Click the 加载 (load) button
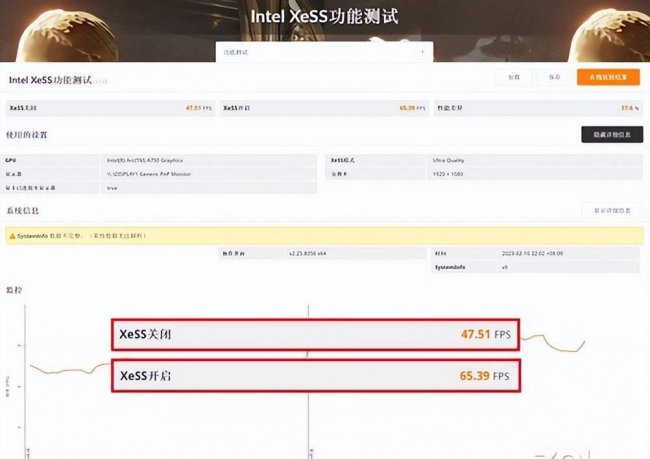 click(x=514, y=77)
